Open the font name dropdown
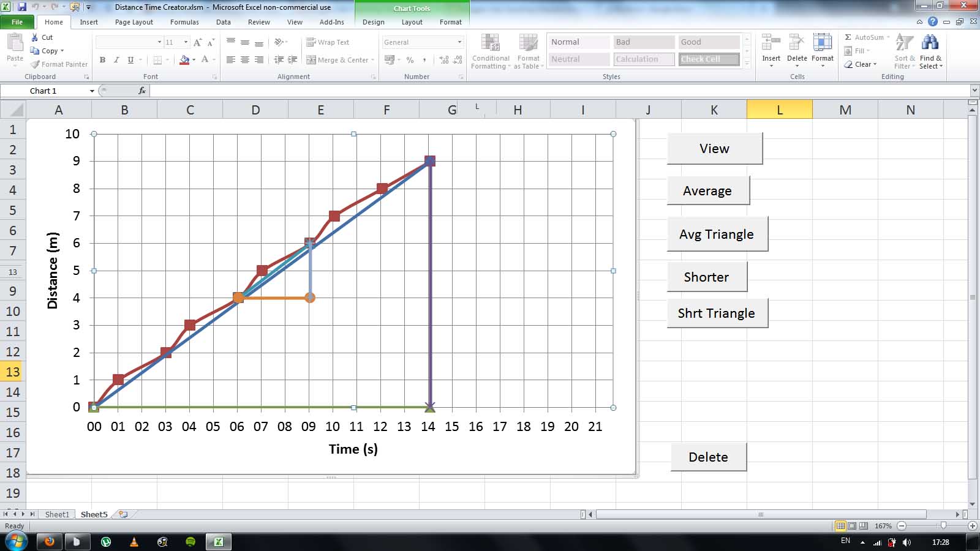980x551 pixels. click(x=160, y=42)
